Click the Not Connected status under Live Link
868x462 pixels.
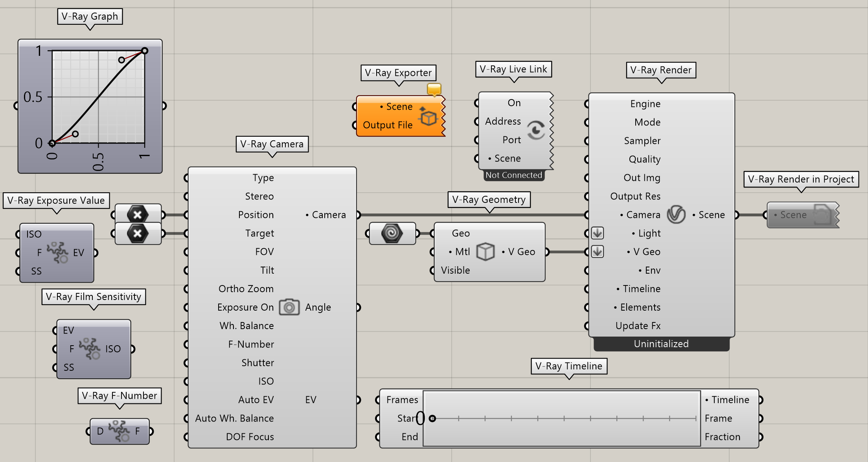(514, 175)
